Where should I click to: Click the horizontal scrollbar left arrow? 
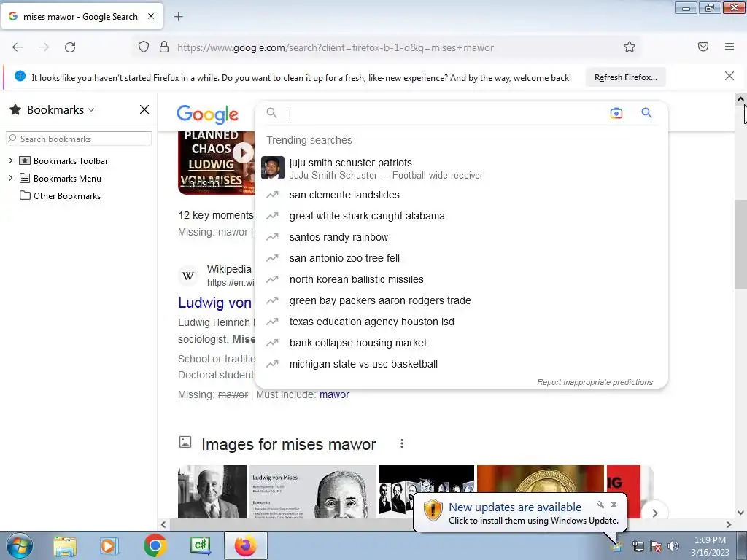163,524
